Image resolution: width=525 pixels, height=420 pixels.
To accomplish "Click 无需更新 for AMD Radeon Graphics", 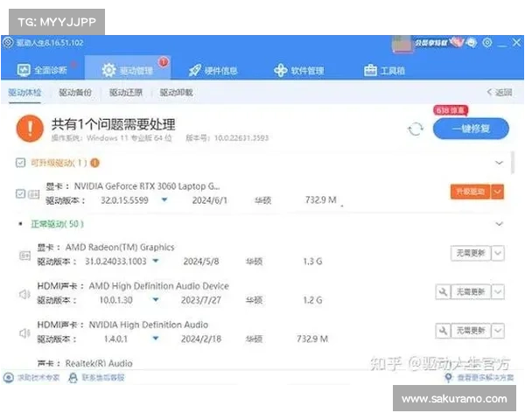I will click(471, 253).
